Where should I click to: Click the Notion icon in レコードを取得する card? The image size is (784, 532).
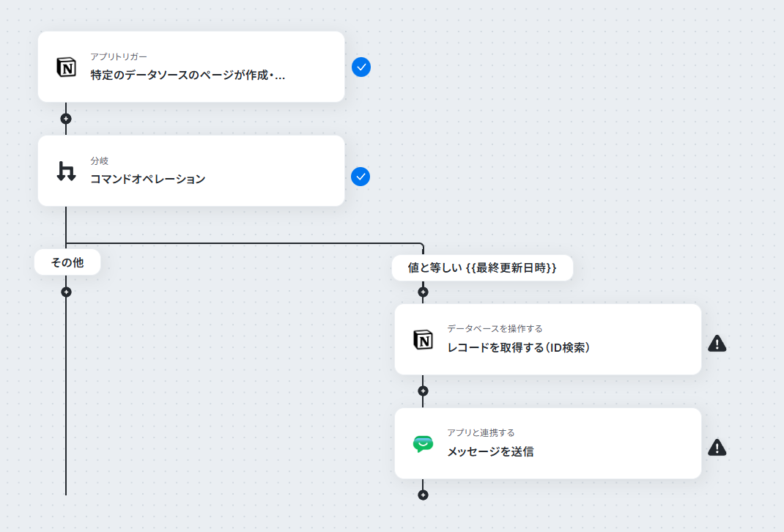pos(423,340)
